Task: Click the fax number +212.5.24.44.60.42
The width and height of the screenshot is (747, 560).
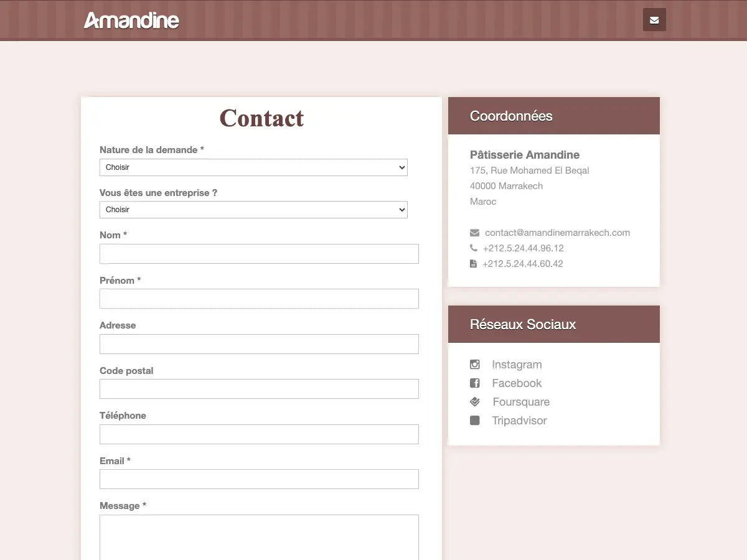Action: (523, 264)
